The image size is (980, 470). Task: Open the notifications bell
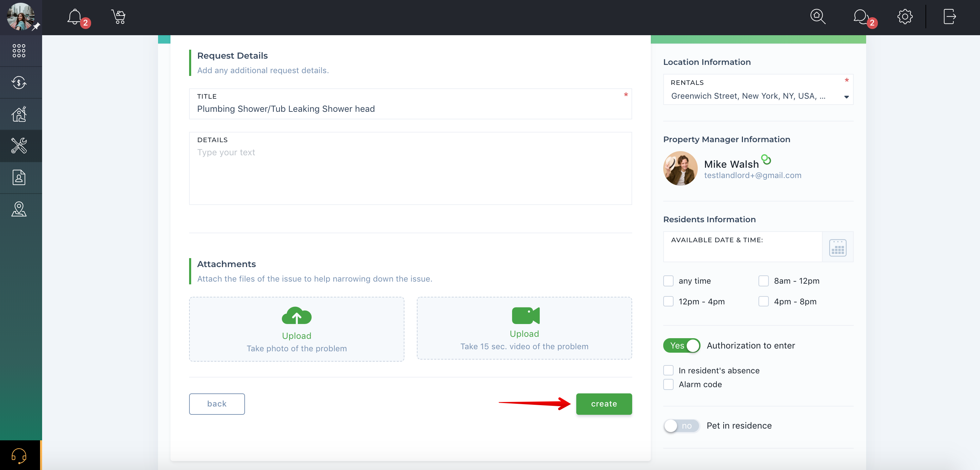point(75,17)
